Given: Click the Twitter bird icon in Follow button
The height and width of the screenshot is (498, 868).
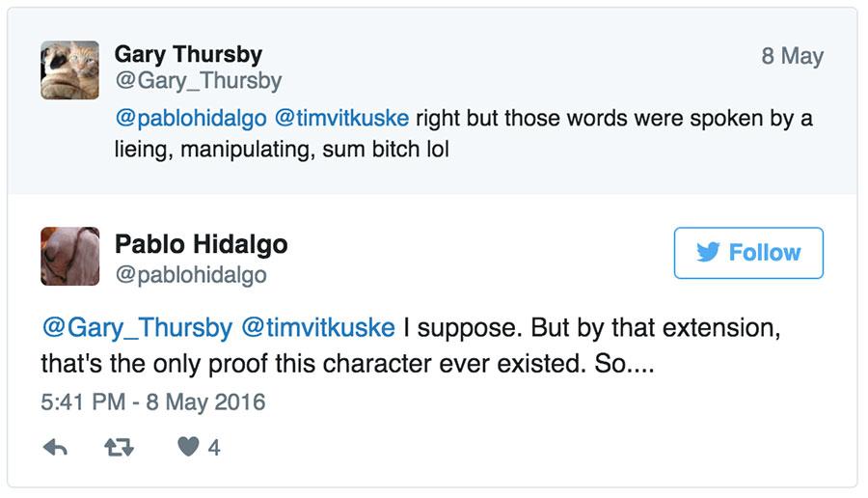Looking at the screenshot, I should tap(708, 253).
